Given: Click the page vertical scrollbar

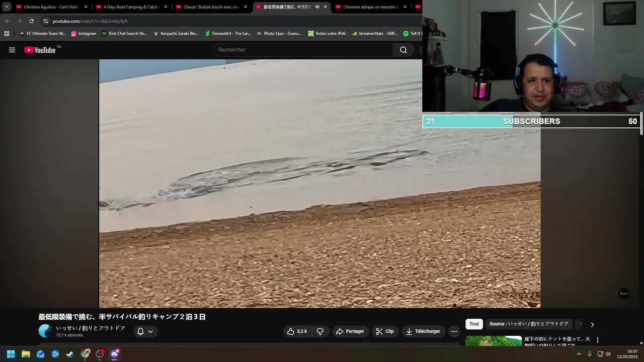Looking at the screenshot, I should (641, 123).
